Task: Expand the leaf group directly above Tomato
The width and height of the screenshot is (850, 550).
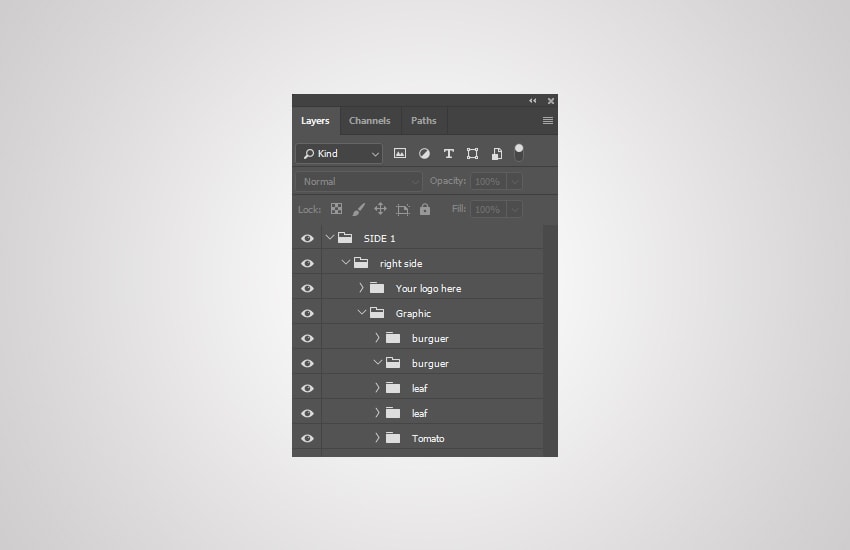Action: [x=377, y=413]
